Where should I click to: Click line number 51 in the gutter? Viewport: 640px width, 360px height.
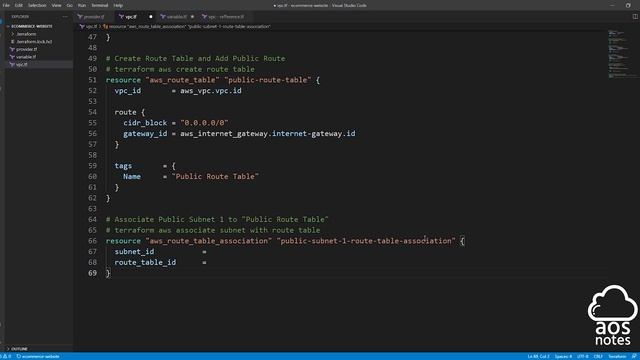[93, 80]
